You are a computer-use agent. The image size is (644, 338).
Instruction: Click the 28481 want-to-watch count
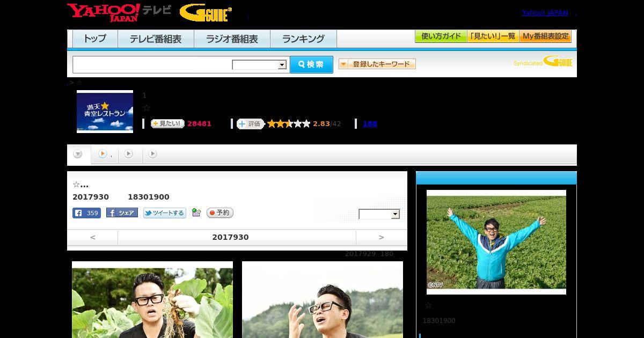click(199, 124)
